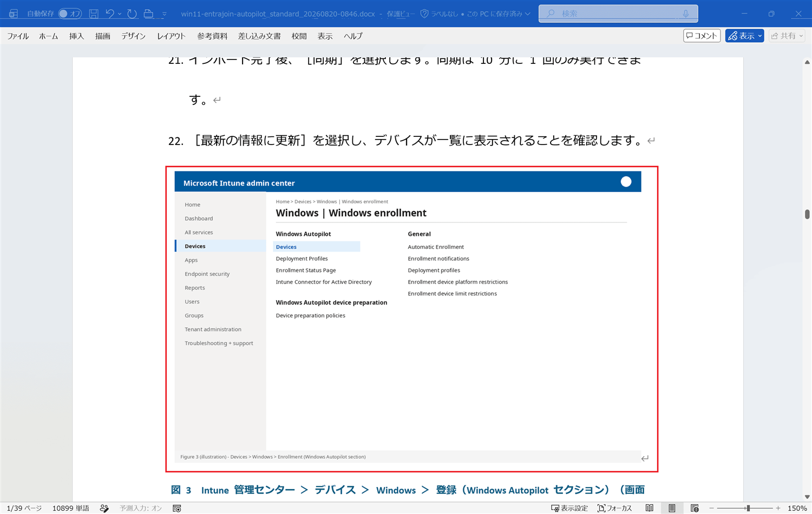Open the save location dropdown chevron in title
The height and width of the screenshot is (514, 812).
tap(527, 14)
